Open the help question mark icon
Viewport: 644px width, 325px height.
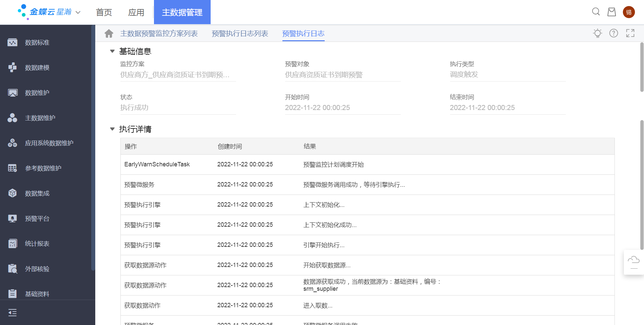click(613, 33)
